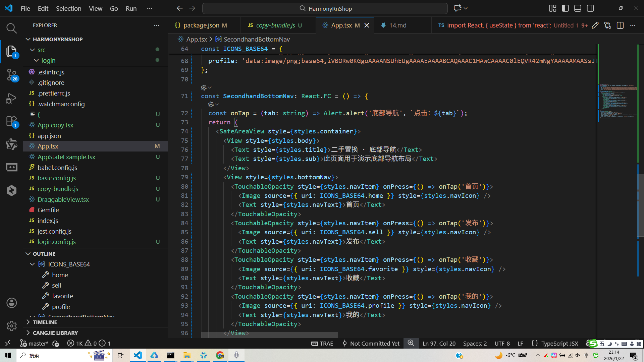
Task: Toggle the secondary side bar layout button
Action: 590,8
